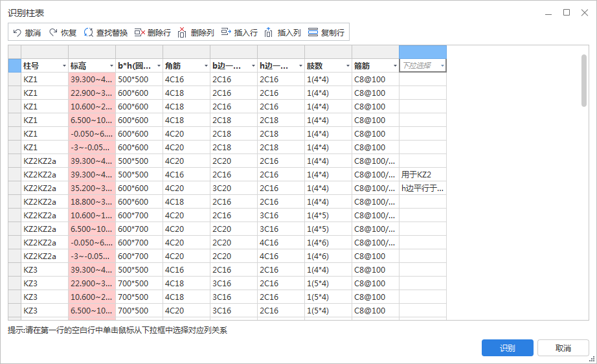Click the h边平行于... cell
The image size is (597, 364).
[423, 188]
